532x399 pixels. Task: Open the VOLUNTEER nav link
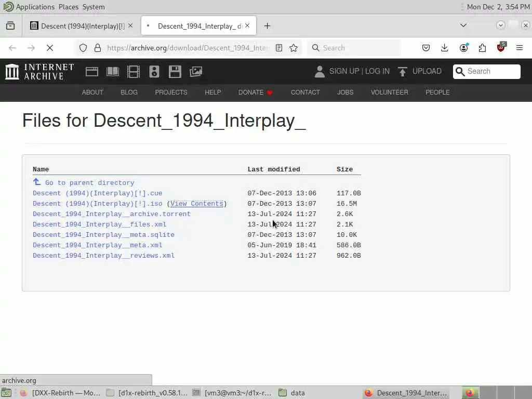tap(390, 92)
